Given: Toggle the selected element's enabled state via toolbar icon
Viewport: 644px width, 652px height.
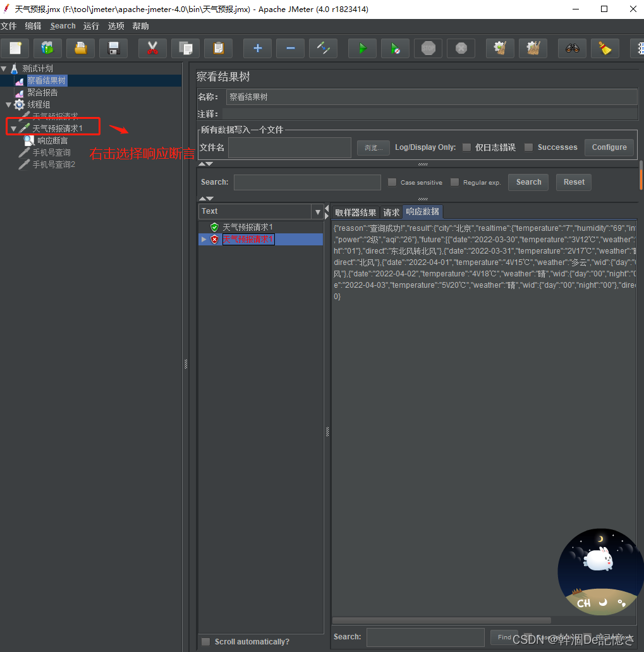Looking at the screenshot, I should (x=323, y=48).
